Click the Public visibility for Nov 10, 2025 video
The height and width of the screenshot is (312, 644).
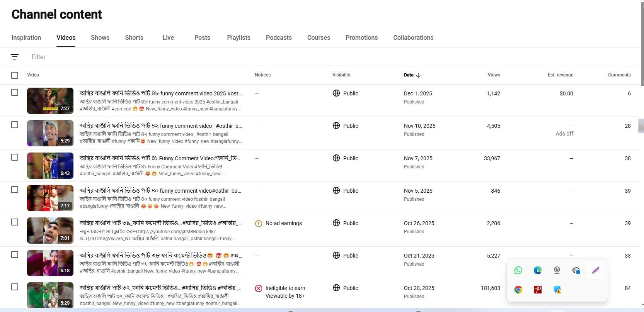pos(351,126)
